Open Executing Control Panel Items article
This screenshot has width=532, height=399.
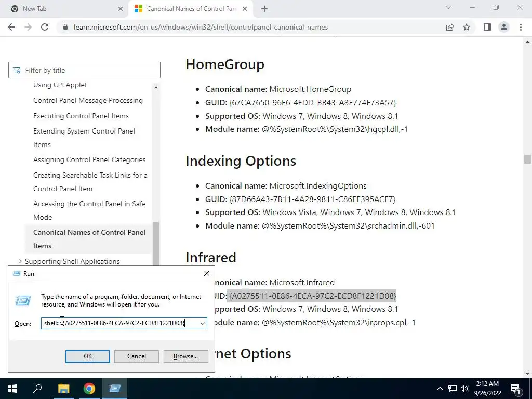(81, 116)
